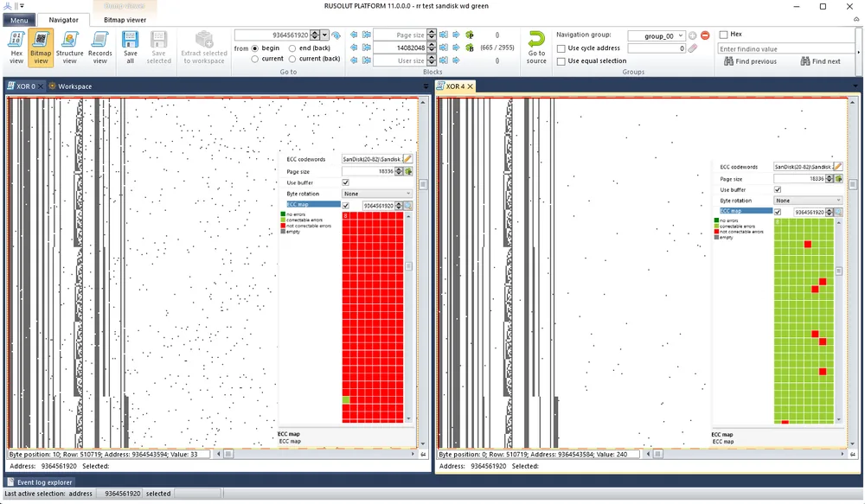Edit ECC codewords pencil in XOR 0 pane
This screenshot has height=504, width=865.
tap(407, 159)
